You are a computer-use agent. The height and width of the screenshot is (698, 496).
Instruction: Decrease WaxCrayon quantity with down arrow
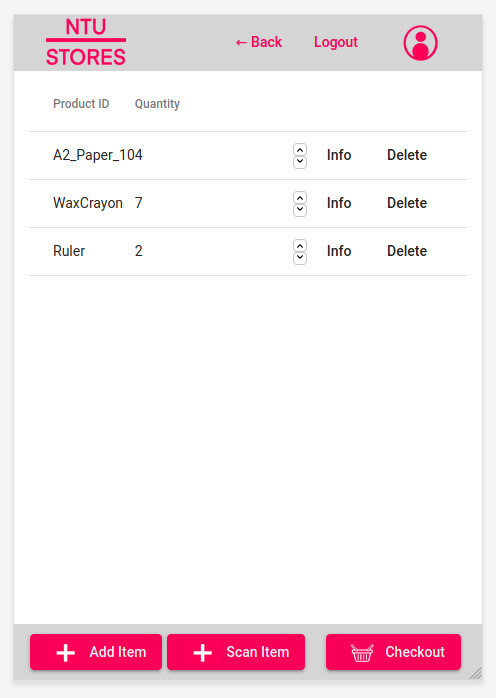pos(300,210)
